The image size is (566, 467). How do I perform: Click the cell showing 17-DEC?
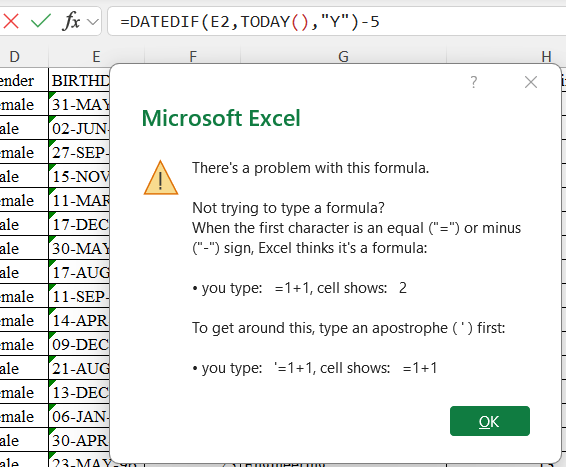coord(79,224)
